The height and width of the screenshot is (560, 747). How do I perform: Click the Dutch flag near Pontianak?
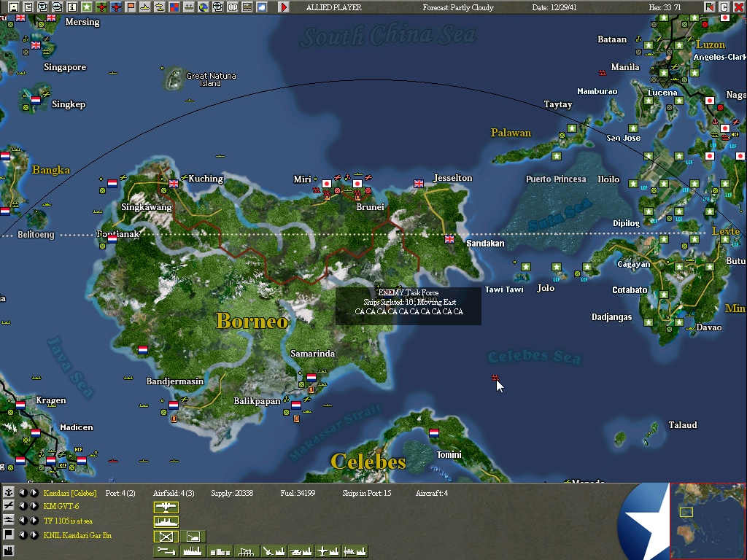point(112,239)
